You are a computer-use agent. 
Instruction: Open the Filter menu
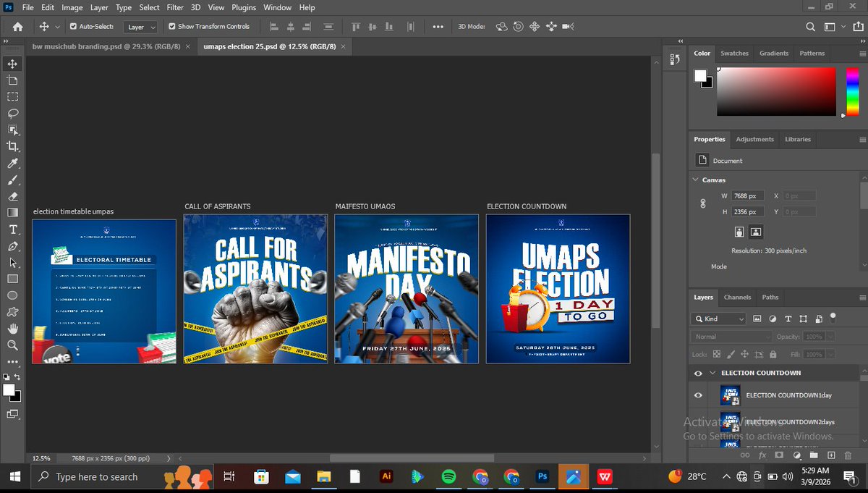(175, 7)
